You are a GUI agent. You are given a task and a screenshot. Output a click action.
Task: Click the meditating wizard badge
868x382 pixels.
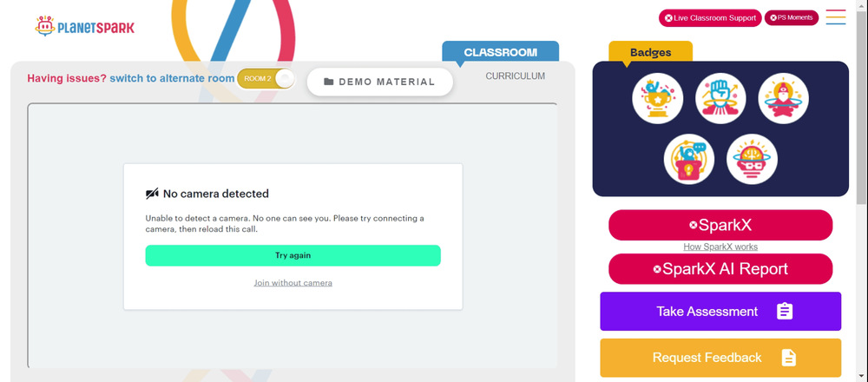tap(783, 99)
